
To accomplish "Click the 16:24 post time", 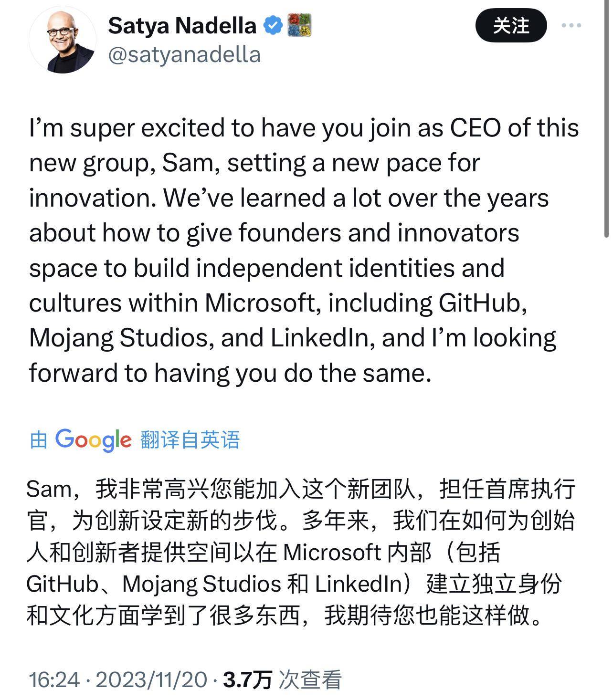I will (x=54, y=679).
